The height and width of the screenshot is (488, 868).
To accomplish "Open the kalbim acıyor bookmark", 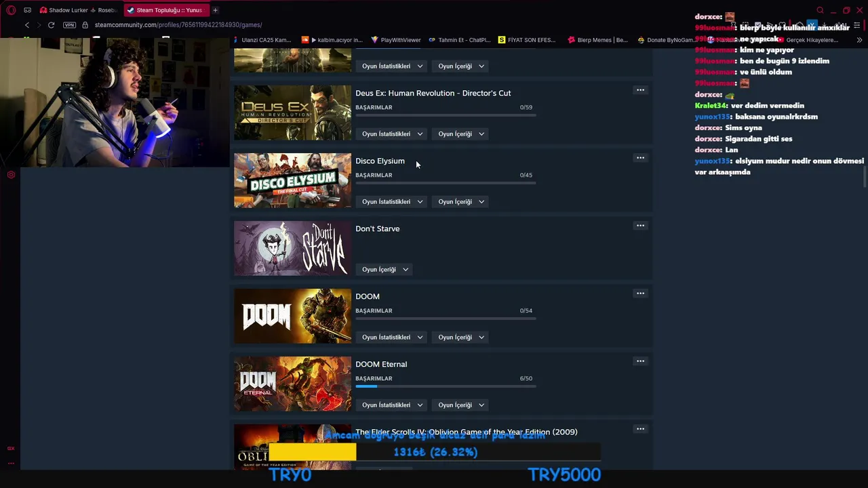I will [332, 40].
